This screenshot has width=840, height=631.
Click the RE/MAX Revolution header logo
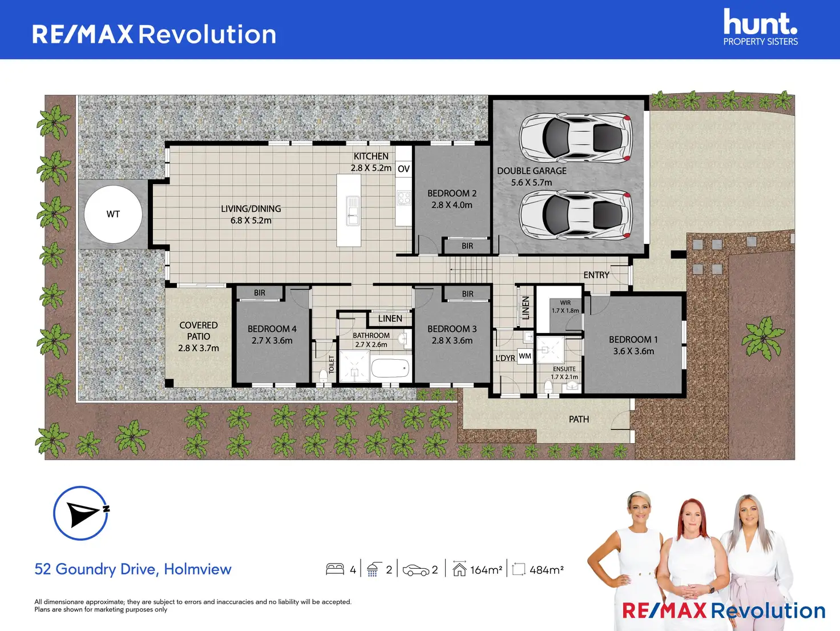(154, 34)
